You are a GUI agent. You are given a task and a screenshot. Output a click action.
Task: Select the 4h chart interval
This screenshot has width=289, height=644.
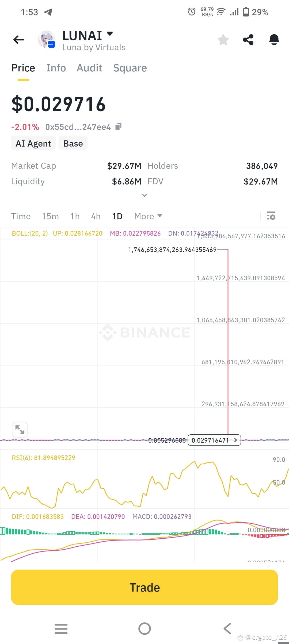(96, 216)
